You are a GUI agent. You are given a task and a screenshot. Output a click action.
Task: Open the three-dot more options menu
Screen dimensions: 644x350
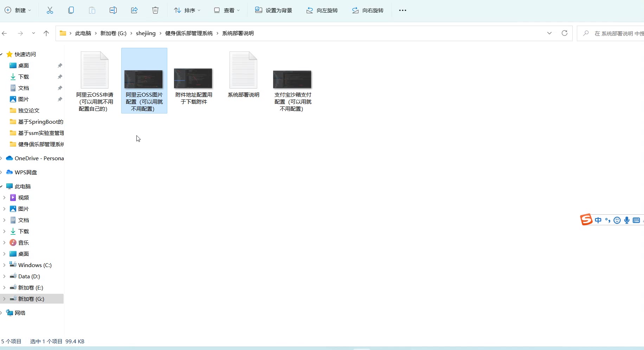coord(402,10)
